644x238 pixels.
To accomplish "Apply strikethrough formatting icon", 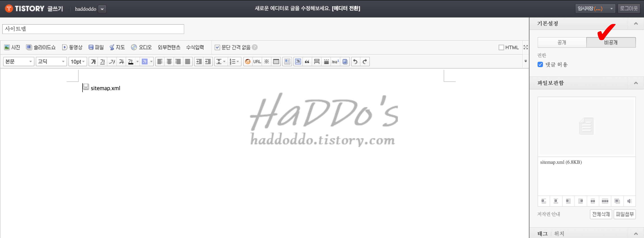I will pyautogui.click(x=121, y=62).
